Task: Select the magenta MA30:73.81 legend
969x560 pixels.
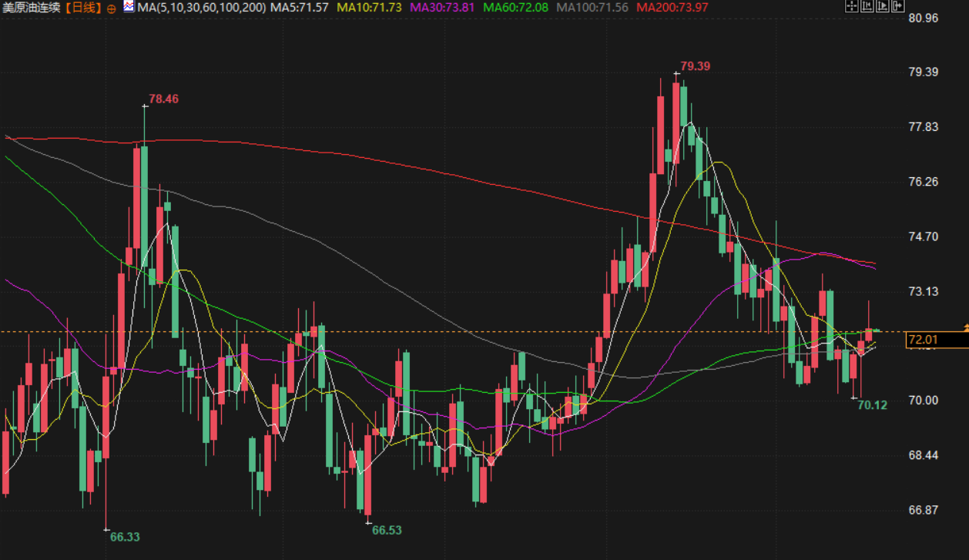Action: [x=443, y=8]
